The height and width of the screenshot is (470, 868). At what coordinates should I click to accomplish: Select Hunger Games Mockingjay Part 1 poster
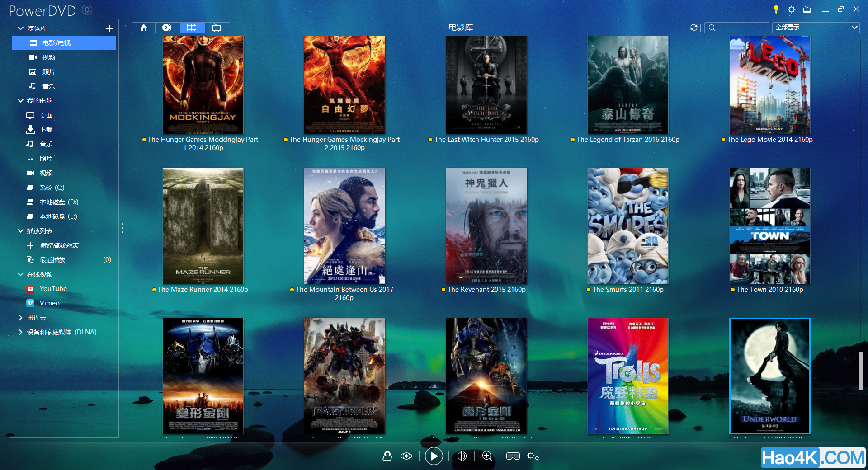(x=203, y=85)
